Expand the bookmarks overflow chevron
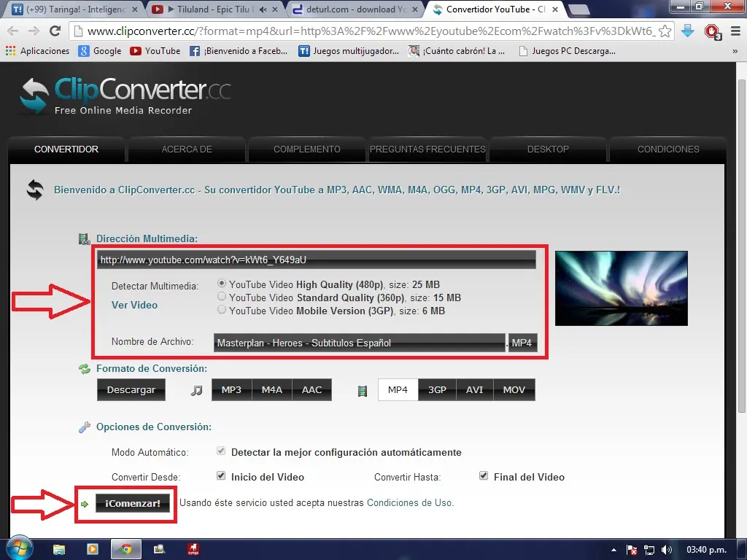Viewport: 747px width, 560px height. 735,51
